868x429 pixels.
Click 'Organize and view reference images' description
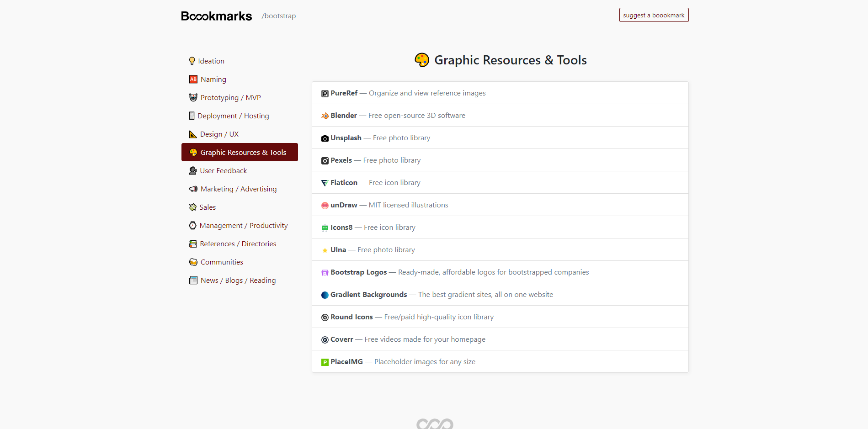coord(427,93)
